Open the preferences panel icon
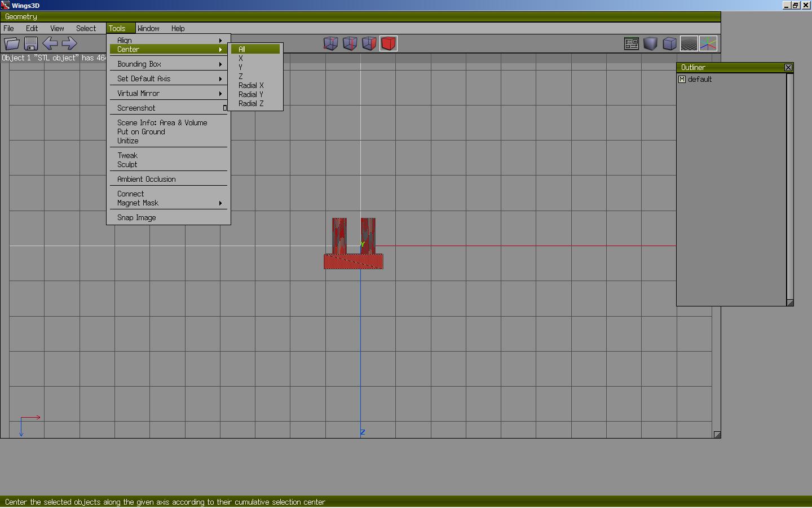 click(x=632, y=43)
